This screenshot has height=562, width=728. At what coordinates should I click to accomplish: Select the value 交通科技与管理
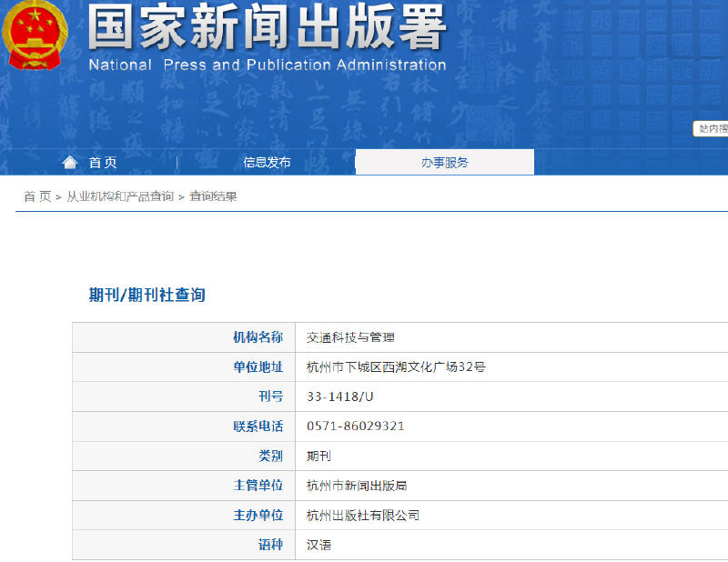(350, 337)
